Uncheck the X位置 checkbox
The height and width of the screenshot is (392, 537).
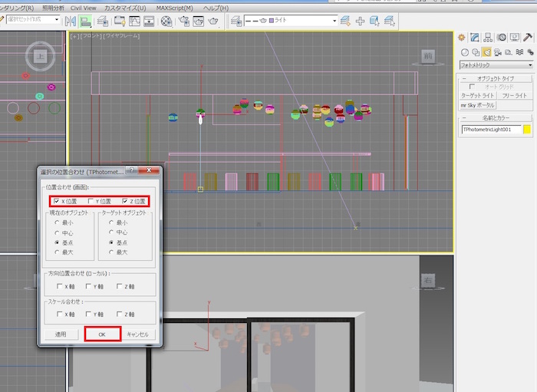pos(55,201)
